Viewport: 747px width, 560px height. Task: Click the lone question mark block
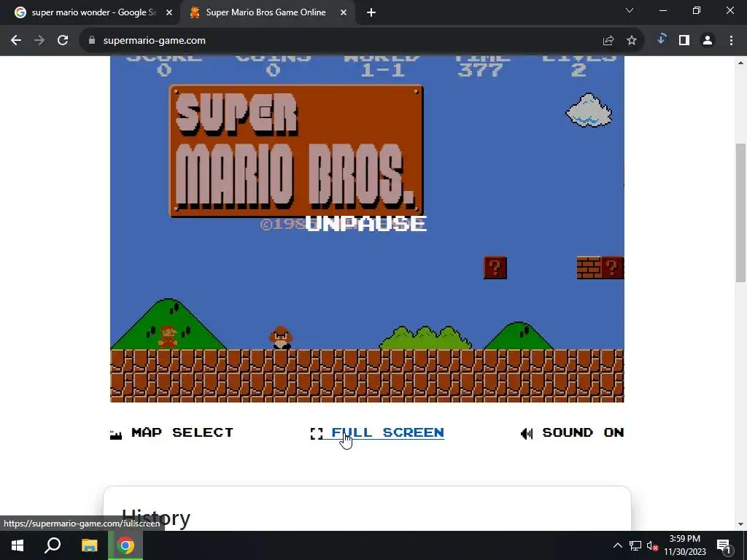(x=495, y=268)
